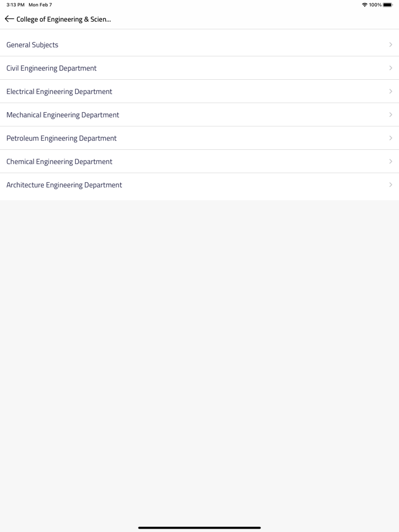Open General Subjects list item
Screen dimensions: 399x532
pos(32,45)
